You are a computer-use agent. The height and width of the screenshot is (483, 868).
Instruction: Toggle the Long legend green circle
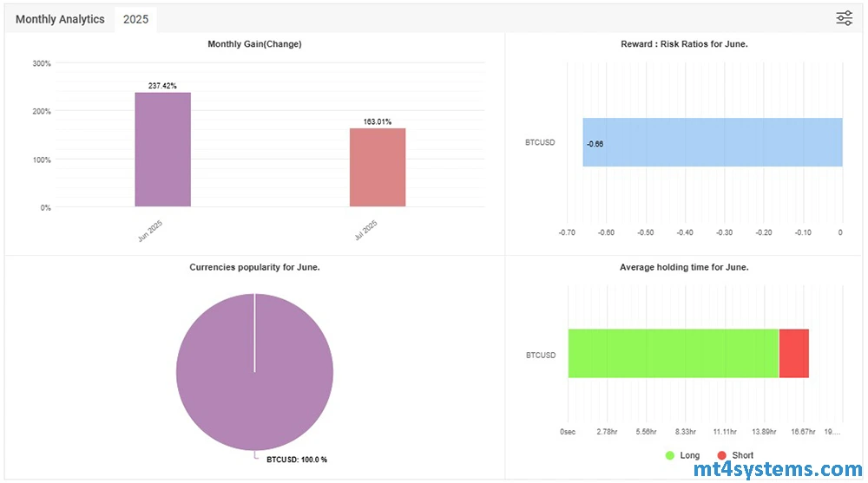(669, 455)
